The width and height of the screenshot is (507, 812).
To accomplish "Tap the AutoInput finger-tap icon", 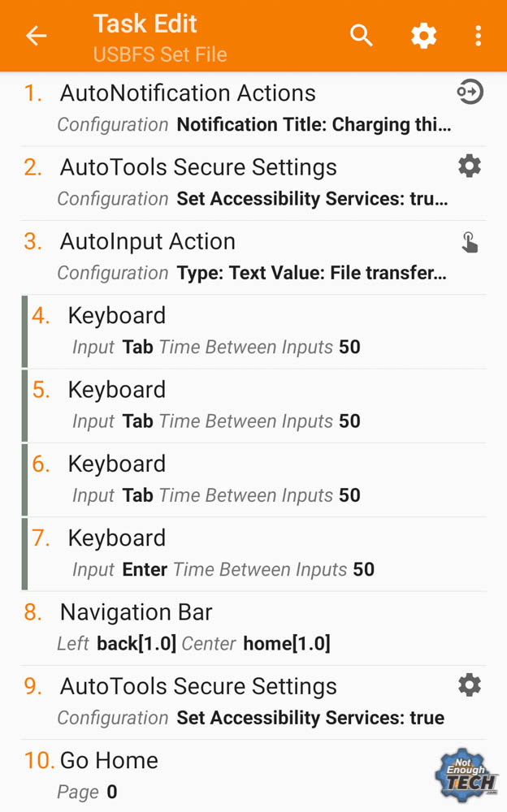I will (x=470, y=241).
